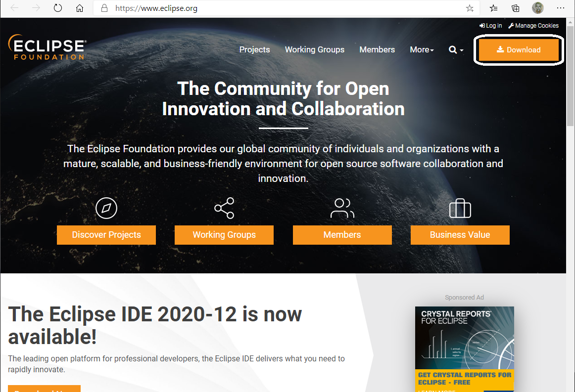Go to the browser home page icon
Screen dimensions: 575x392
[80, 8]
